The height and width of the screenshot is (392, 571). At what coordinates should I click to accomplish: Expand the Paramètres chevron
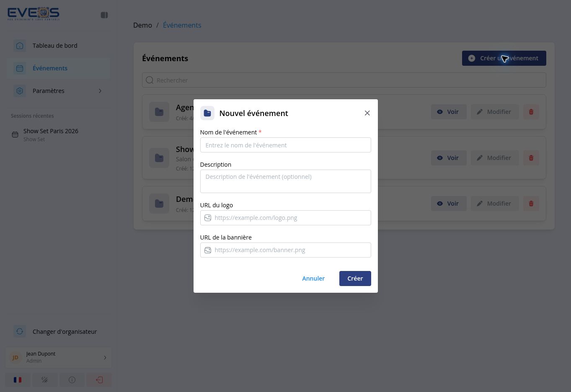[x=100, y=91]
